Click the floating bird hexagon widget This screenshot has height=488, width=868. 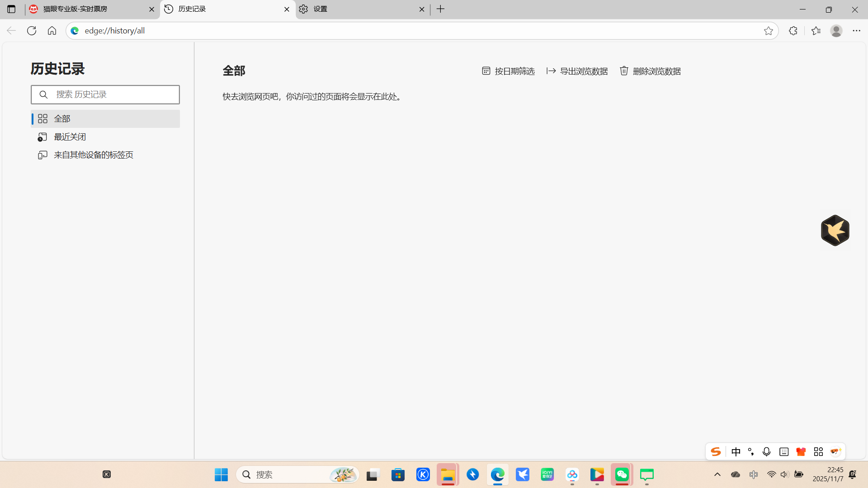[x=835, y=230]
